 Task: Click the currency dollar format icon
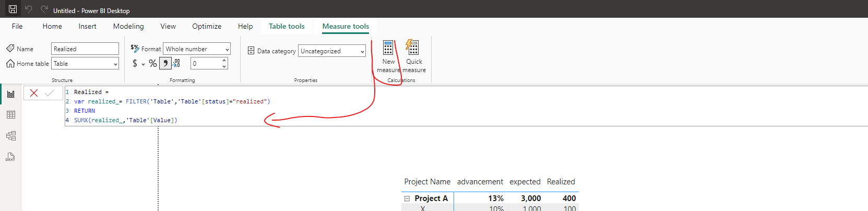pos(135,63)
